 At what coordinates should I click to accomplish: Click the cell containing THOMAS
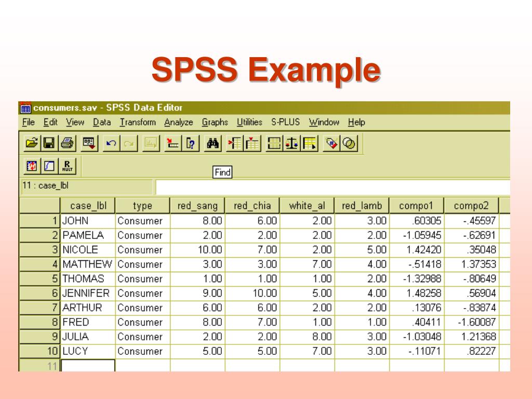88,278
